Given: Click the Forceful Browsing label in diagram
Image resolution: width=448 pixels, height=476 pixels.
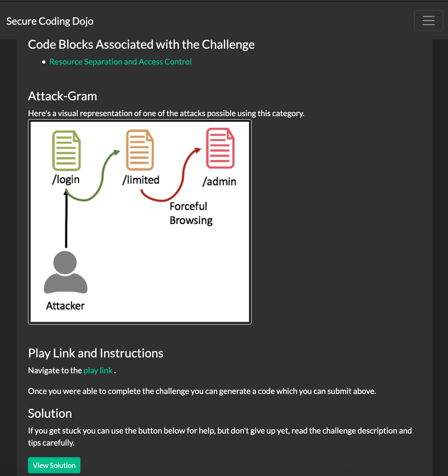Looking at the screenshot, I should 191,213.
